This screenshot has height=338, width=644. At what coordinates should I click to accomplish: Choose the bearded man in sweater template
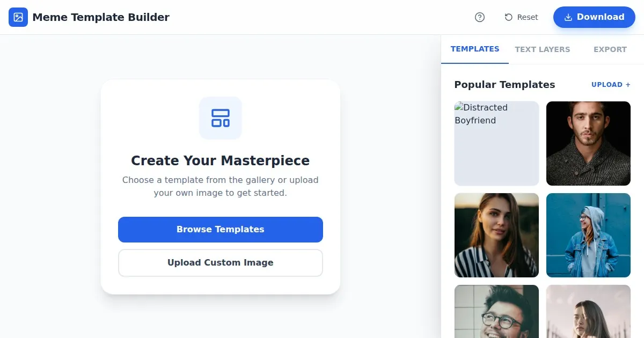click(x=588, y=144)
